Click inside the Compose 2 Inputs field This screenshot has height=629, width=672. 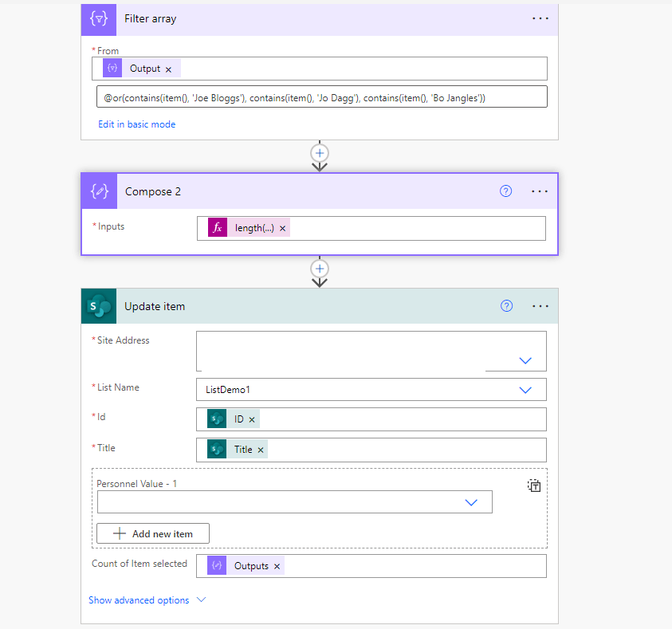click(x=371, y=228)
